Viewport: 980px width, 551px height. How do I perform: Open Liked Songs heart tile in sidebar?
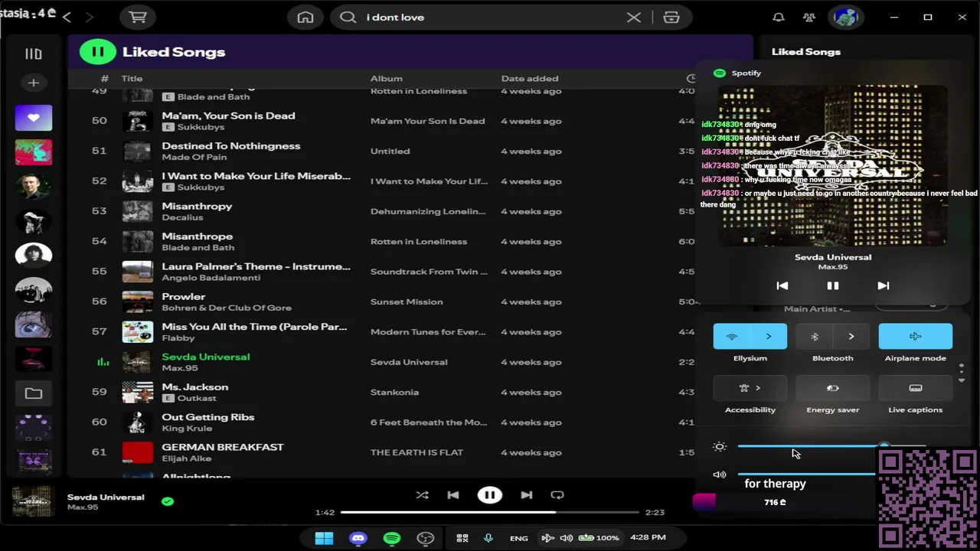tap(34, 118)
